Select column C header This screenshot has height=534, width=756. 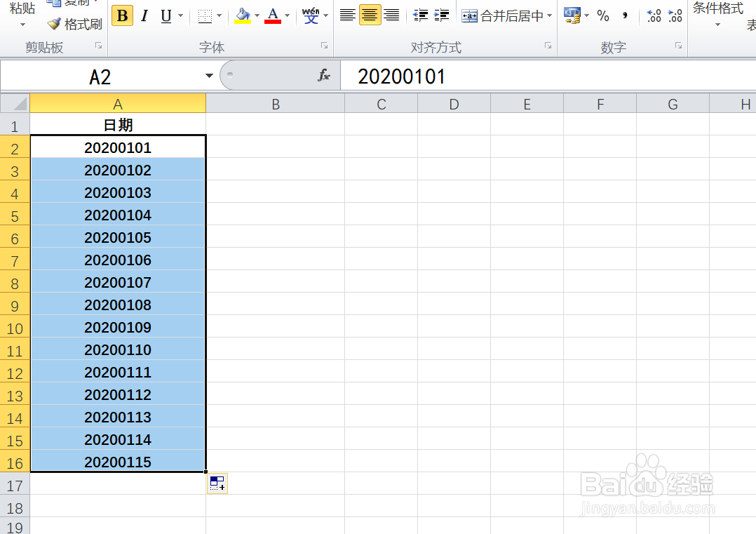[x=382, y=103]
